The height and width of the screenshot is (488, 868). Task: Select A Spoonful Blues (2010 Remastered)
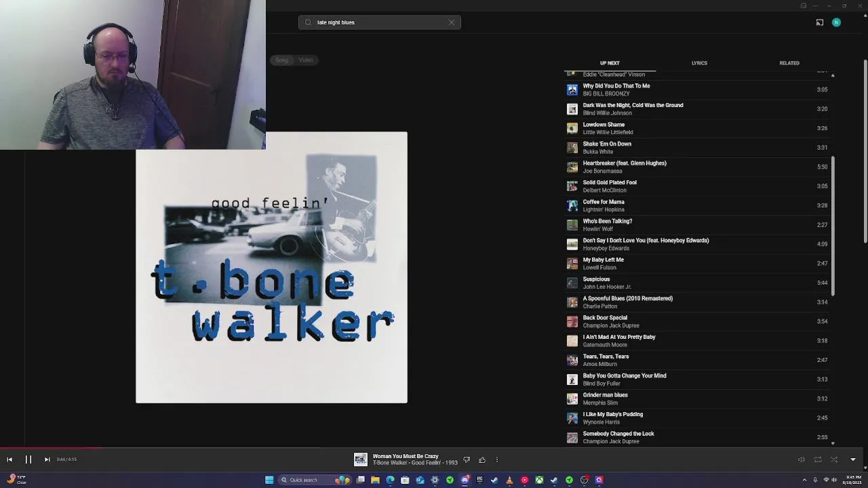697,302
